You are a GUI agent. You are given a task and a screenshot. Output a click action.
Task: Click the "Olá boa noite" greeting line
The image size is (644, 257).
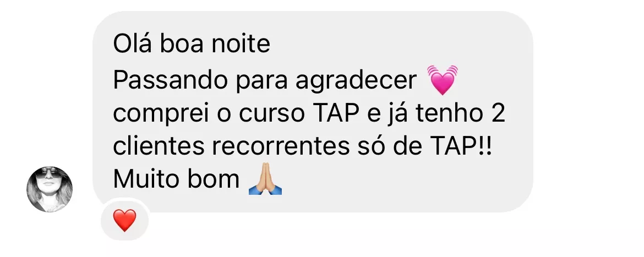tap(192, 44)
